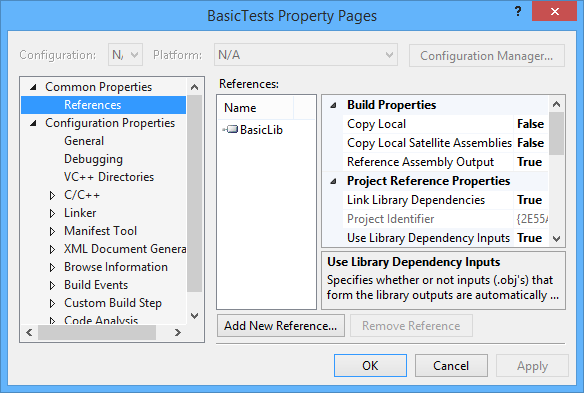Expand the C/C++ tree node
The height and width of the screenshot is (393, 584).
(x=52, y=195)
